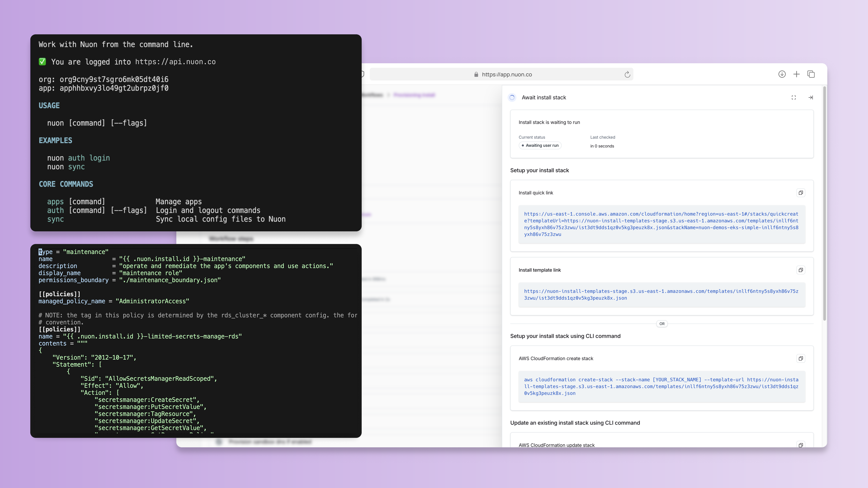
Task: Expand Await install stack panel fullscreen
Action: [794, 98]
